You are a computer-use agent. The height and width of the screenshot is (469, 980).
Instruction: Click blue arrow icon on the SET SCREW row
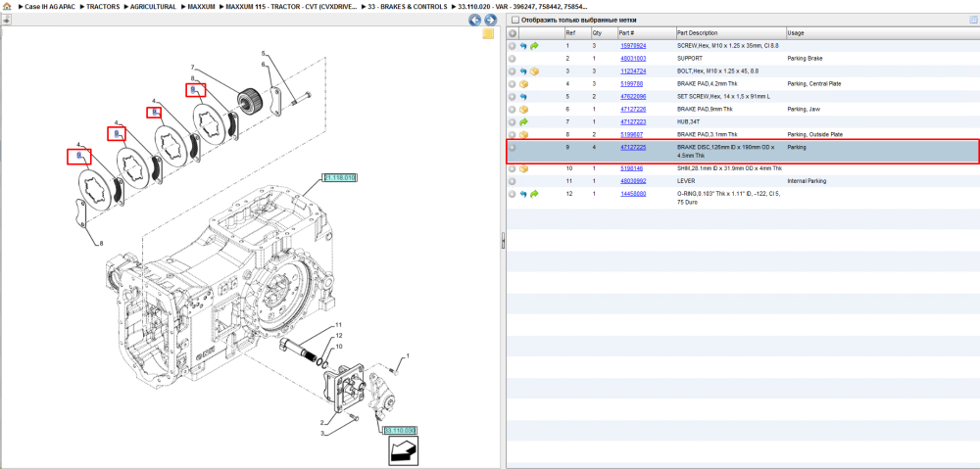pos(523,97)
